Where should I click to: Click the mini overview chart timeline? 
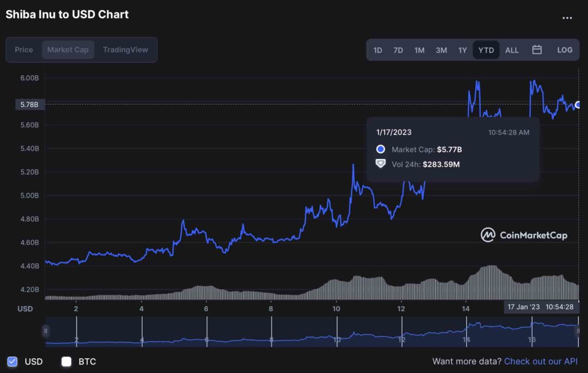click(x=310, y=333)
